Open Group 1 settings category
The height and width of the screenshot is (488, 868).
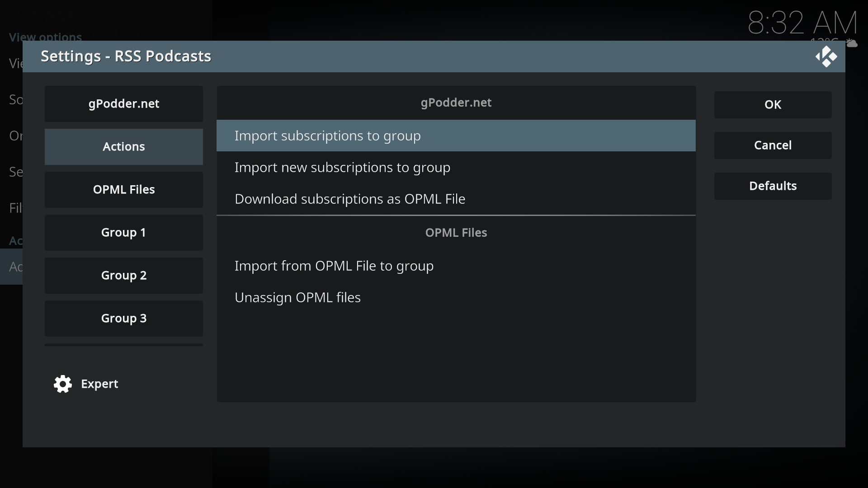[123, 233]
